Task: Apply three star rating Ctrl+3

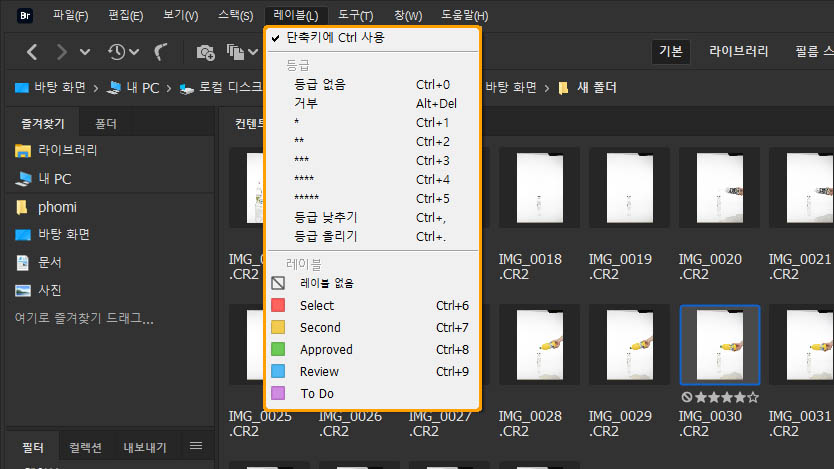Action: tap(372, 161)
